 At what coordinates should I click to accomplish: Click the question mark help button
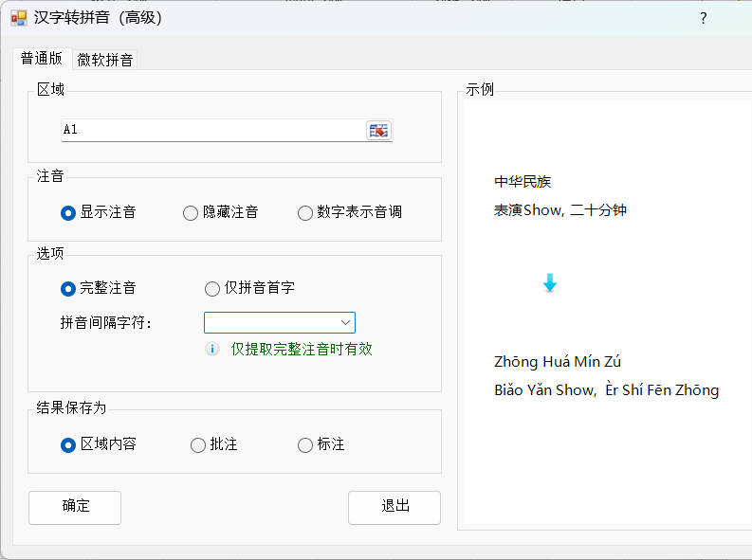pyautogui.click(x=703, y=18)
